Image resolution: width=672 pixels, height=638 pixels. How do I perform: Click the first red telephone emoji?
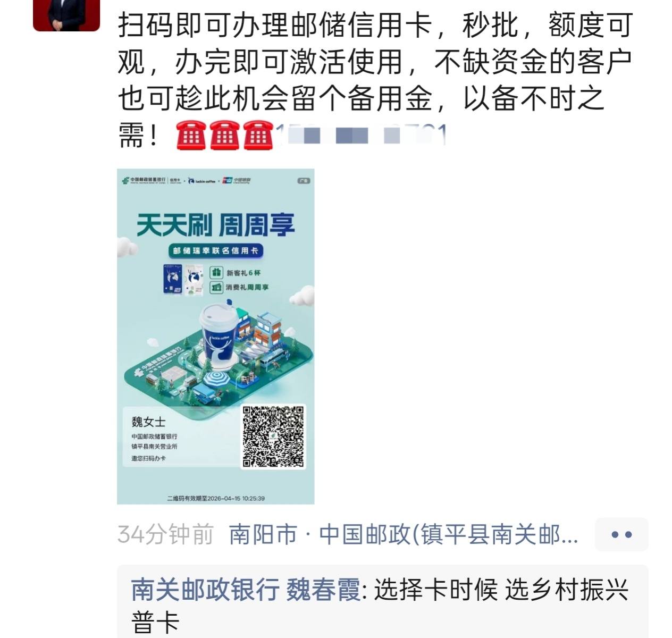191,136
